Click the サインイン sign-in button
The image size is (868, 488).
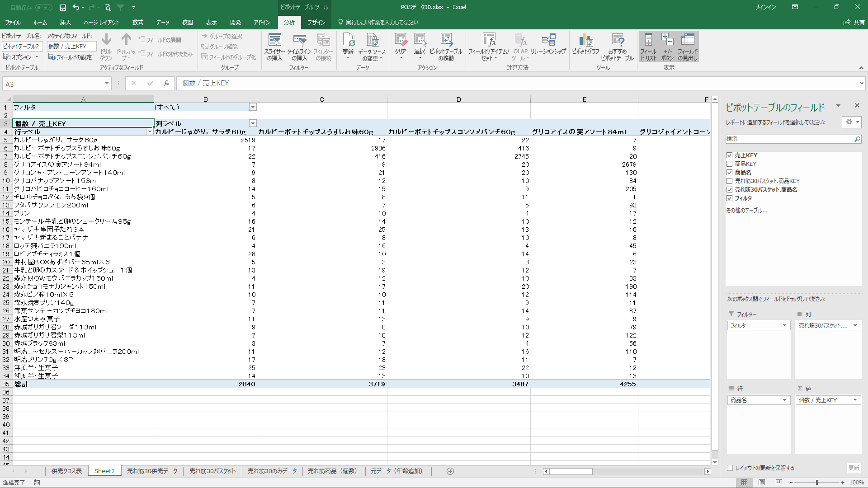click(x=765, y=7)
